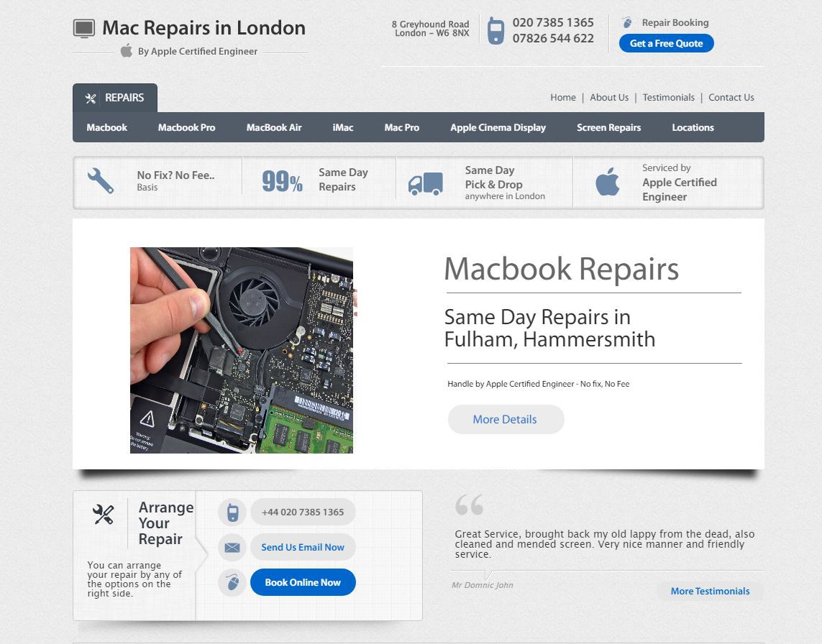Click the Home link
The image size is (822, 644).
pyautogui.click(x=563, y=98)
